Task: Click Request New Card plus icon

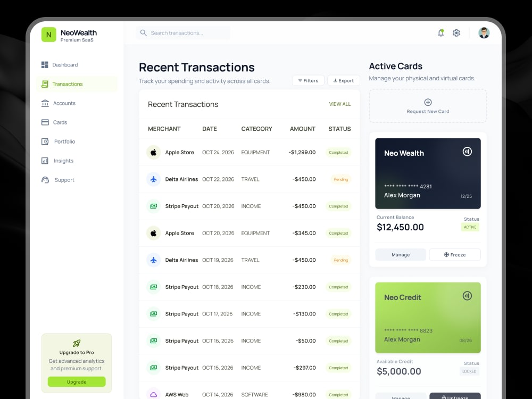Action: pyautogui.click(x=428, y=102)
